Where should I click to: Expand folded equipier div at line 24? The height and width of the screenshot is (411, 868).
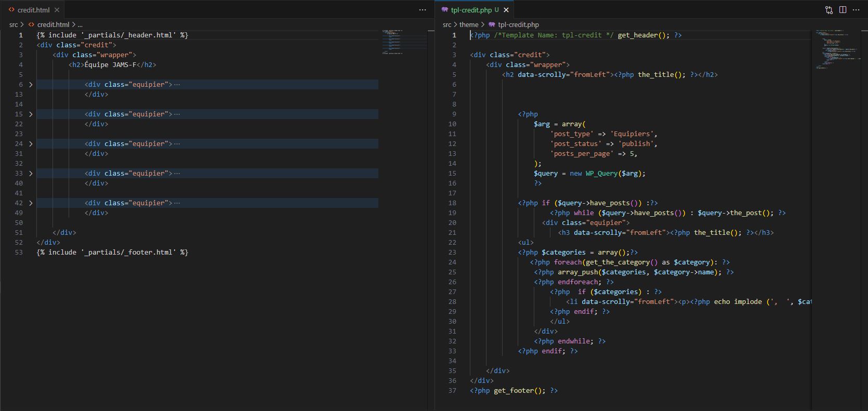[x=31, y=143]
